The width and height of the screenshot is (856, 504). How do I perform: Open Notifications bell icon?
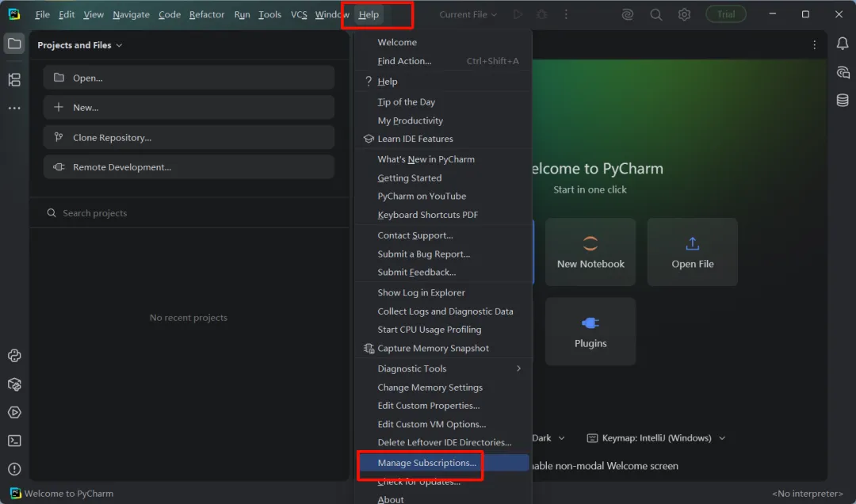tap(843, 44)
